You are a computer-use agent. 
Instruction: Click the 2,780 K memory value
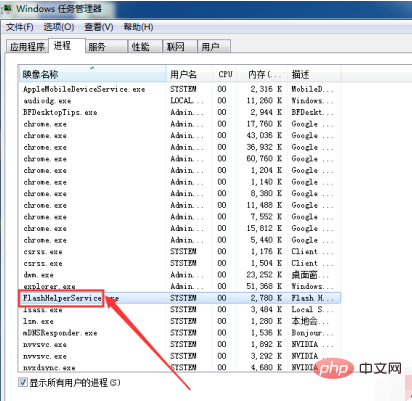[266, 298]
